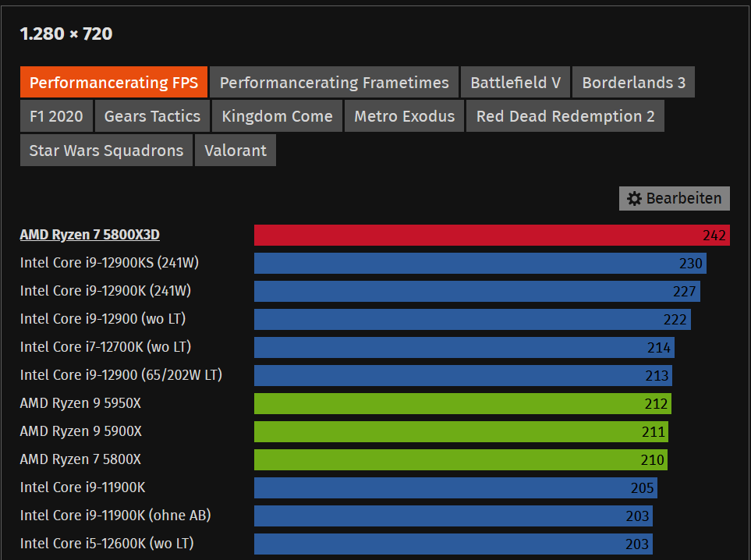Click the Intel Core i9-11900K (ohne AB) label
The image size is (751, 560).
click(115, 516)
